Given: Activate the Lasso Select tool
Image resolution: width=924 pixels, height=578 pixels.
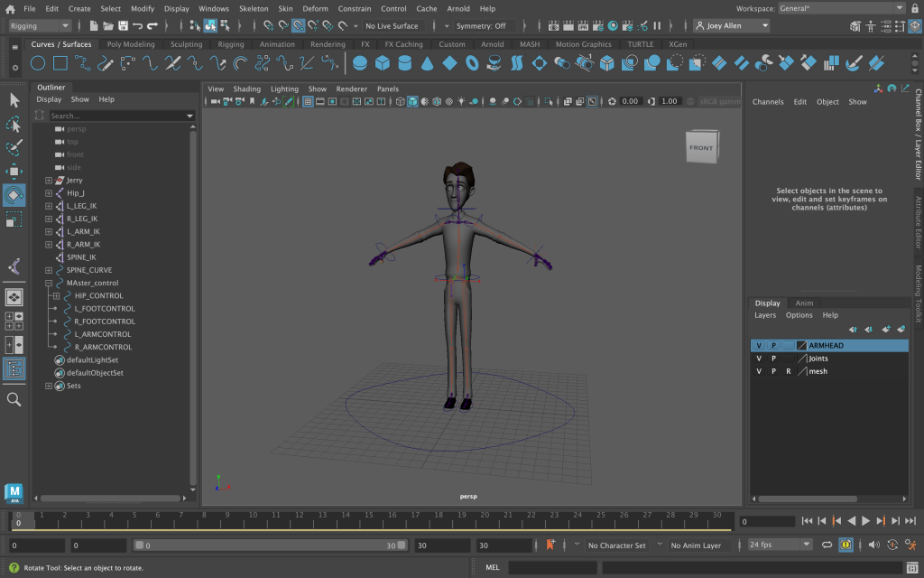Looking at the screenshot, I should (x=14, y=124).
